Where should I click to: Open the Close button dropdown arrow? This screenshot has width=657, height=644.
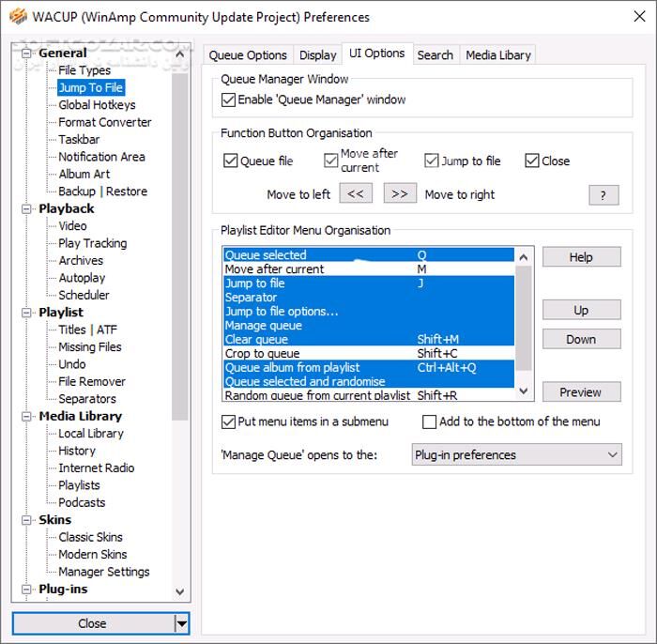pyautogui.click(x=182, y=623)
